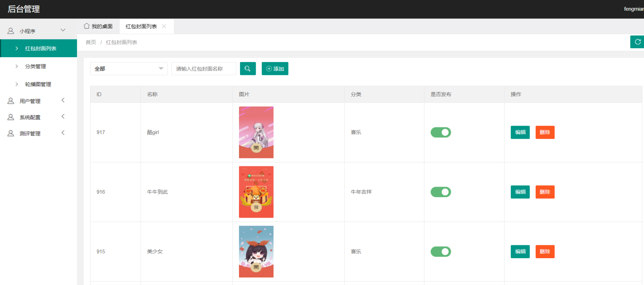Click the home icon on 我的桌面 tab
Screen dimensions: 644x285
click(x=87, y=26)
